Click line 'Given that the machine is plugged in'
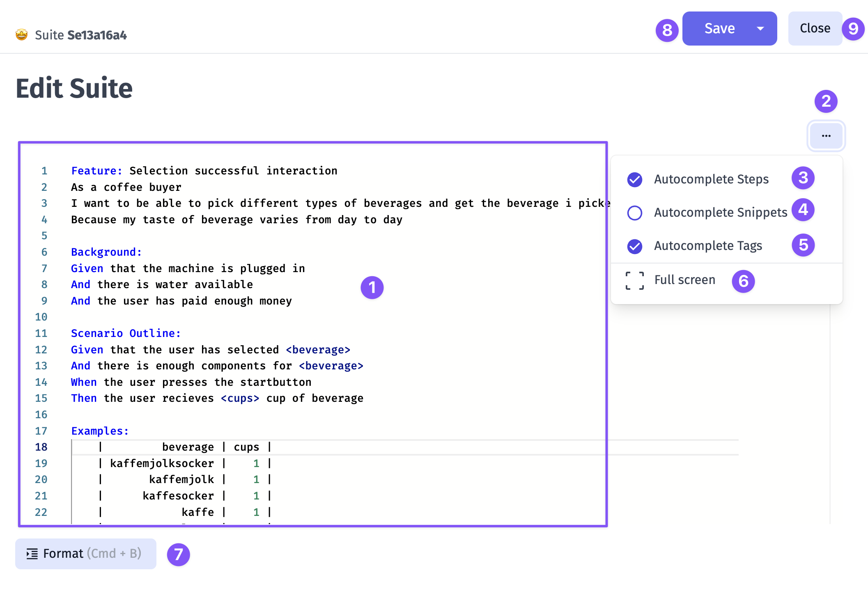The height and width of the screenshot is (614, 868). 188,268
